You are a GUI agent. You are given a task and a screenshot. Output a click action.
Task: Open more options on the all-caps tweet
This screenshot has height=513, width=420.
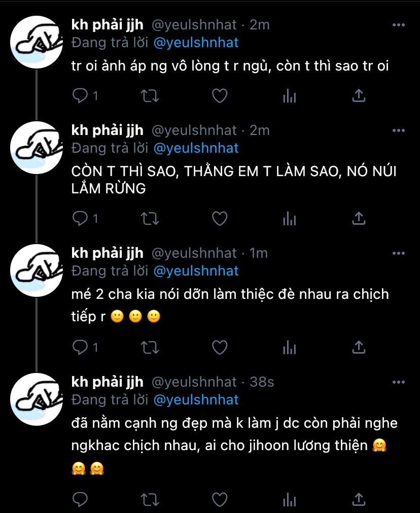(398, 130)
